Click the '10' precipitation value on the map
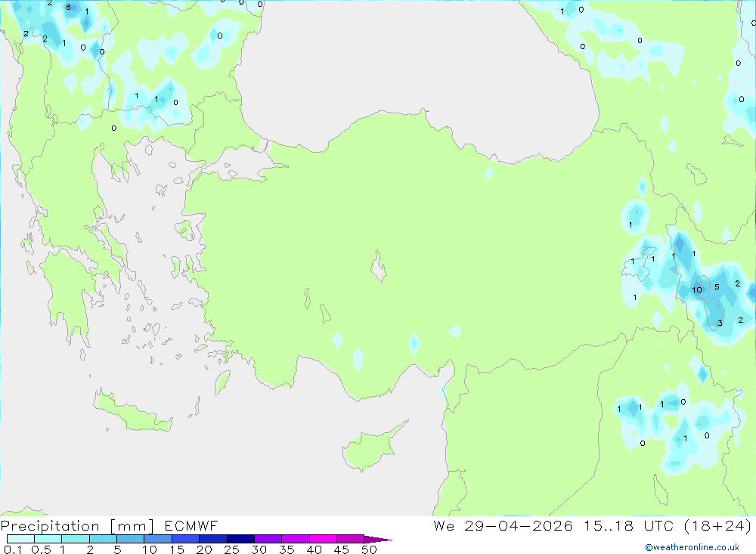This screenshot has height=554, width=756. pos(697,289)
